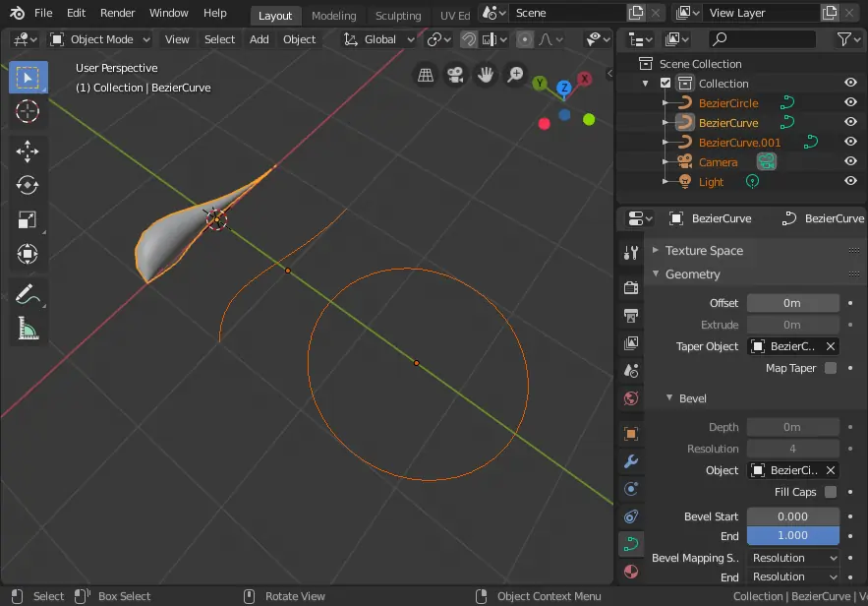Select the Cursor tool in toolbar

(28, 111)
